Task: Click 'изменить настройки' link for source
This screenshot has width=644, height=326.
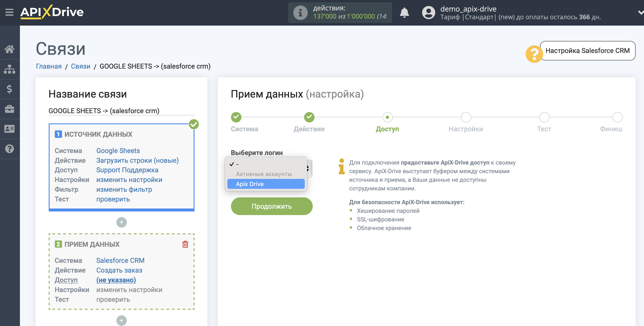Action: pos(129,180)
